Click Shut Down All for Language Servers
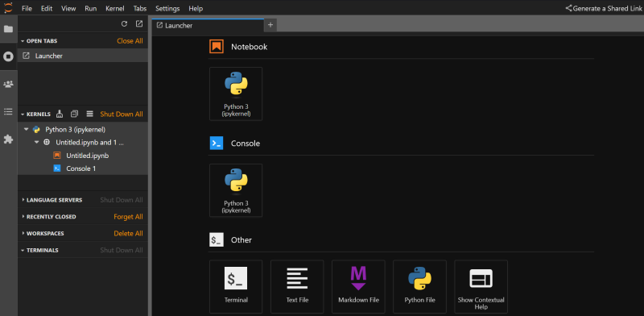 click(122, 200)
